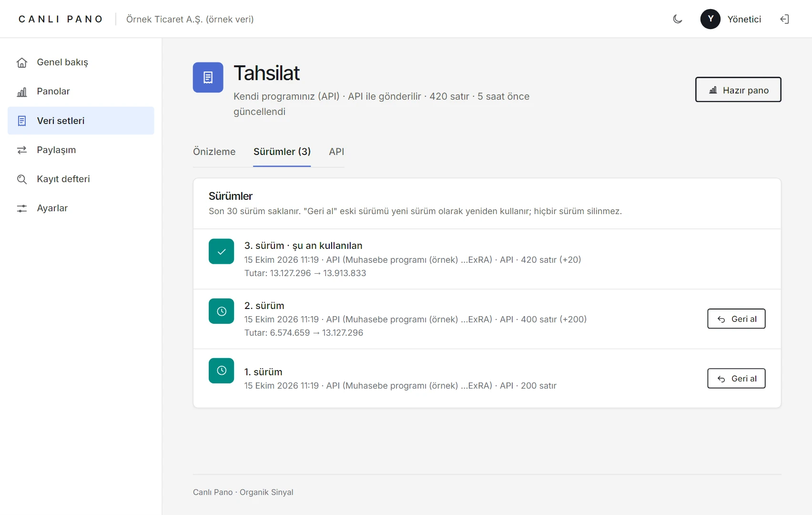Click the Yönetici user name
Viewport: 812px width, 515px height.
pos(744,19)
